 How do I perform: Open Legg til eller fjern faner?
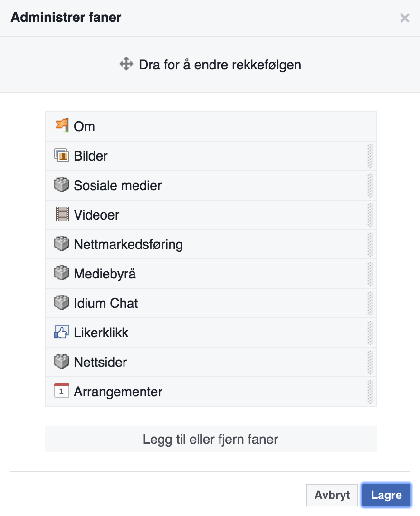coord(210,439)
